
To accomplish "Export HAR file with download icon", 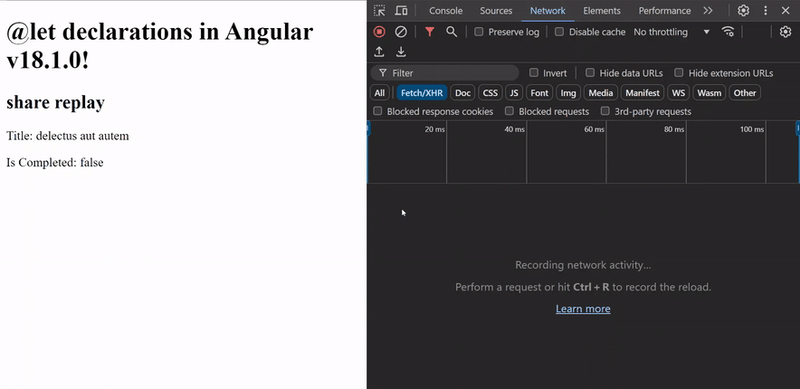I will [x=401, y=52].
